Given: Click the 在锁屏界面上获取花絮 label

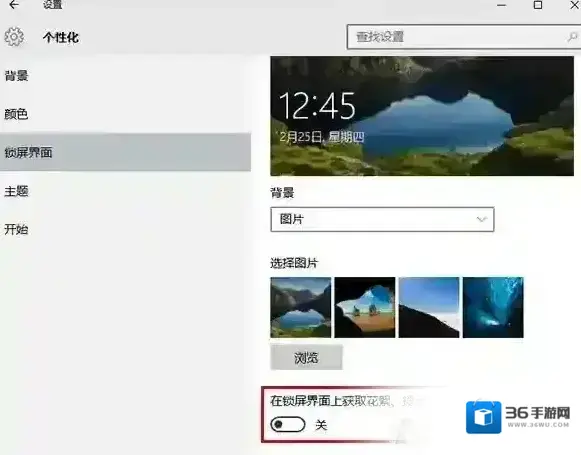Looking at the screenshot, I should coord(332,401).
